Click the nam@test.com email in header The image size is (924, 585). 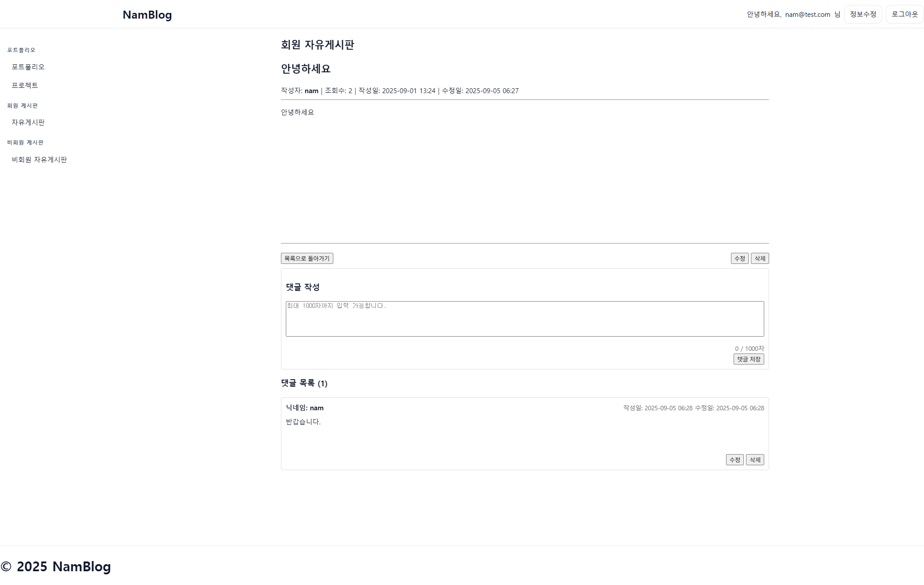point(807,15)
